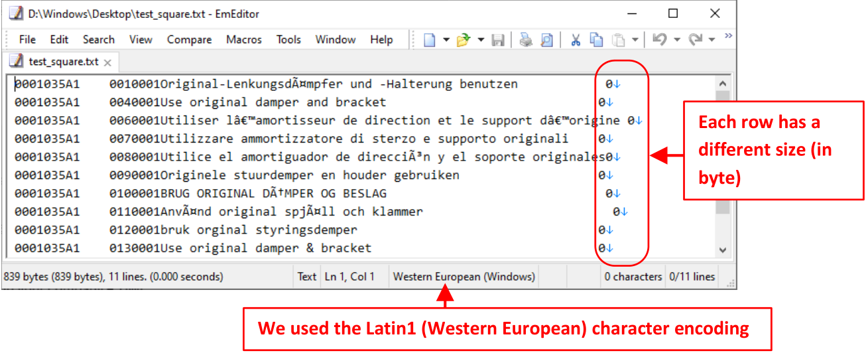The image size is (868, 353).
Task: Click the Text configuration in status bar
Action: click(x=306, y=277)
